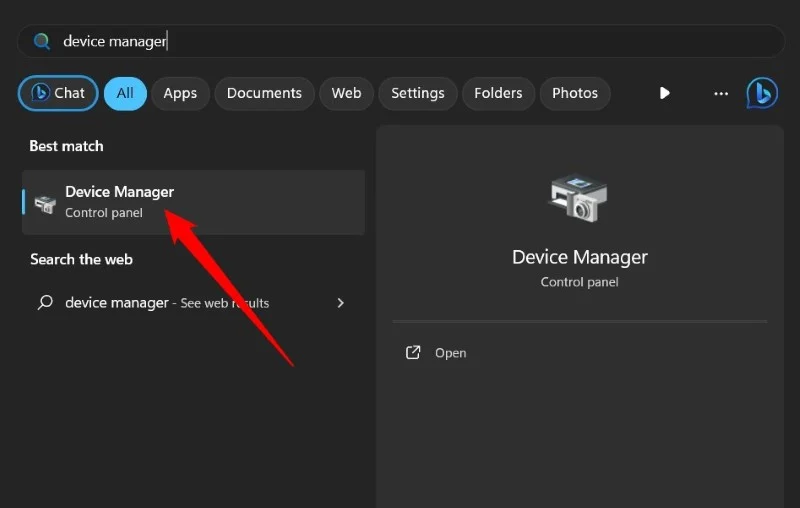Image resolution: width=800 pixels, height=508 pixels.
Task: Click the magnifier icon beside the web search suggestion
Action: click(x=45, y=302)
